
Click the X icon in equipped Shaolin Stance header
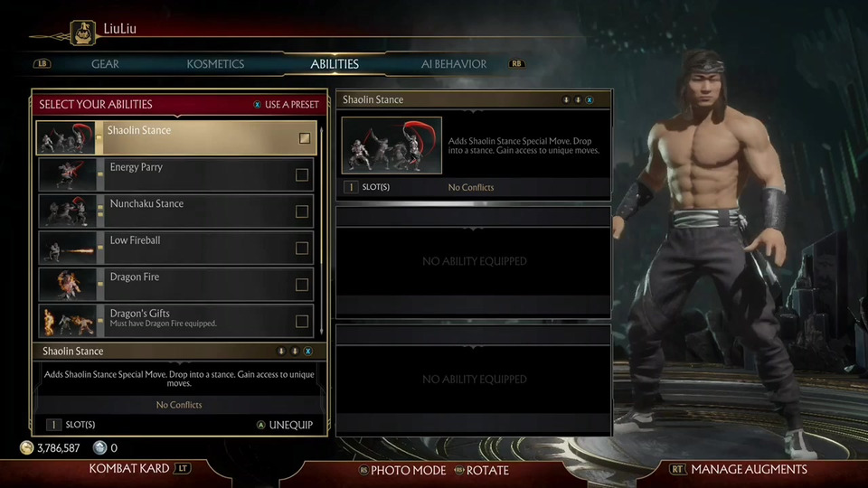tap(590, 100)
